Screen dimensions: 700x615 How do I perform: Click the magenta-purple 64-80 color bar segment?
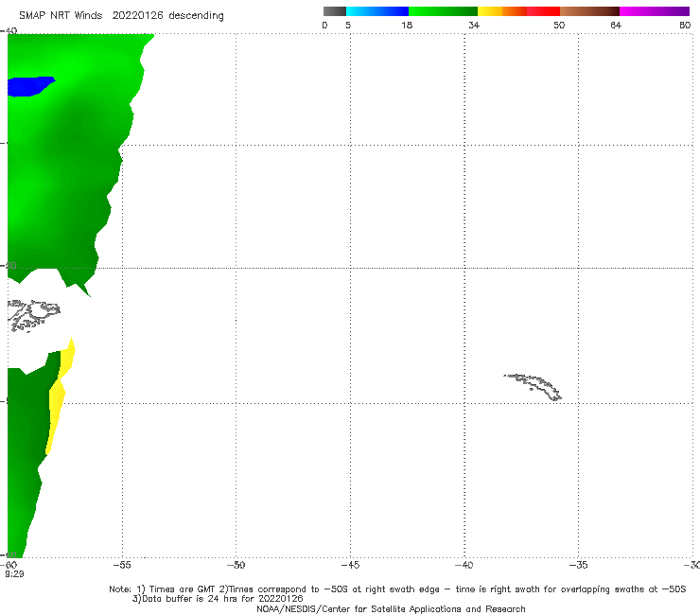(x=655, y=11)
